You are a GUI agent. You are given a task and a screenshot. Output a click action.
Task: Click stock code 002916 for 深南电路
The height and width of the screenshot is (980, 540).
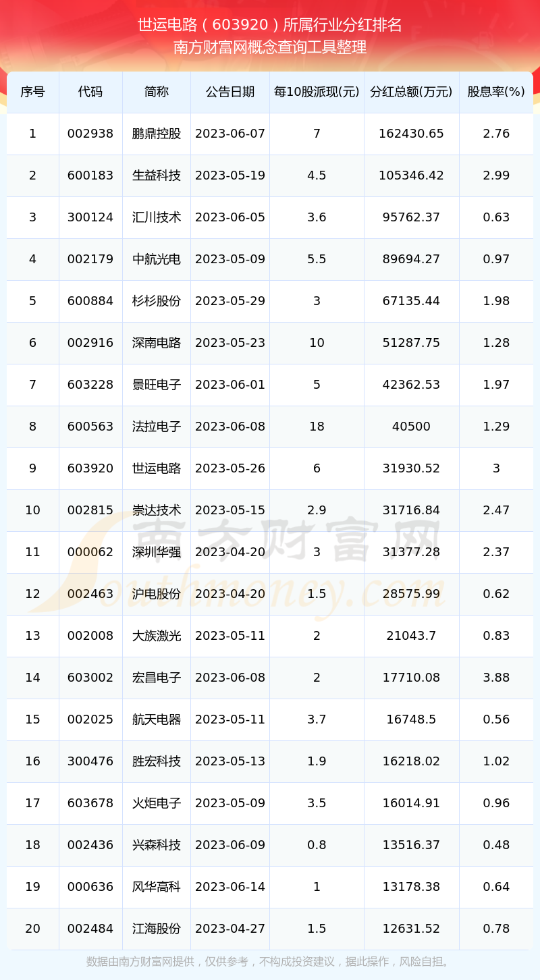pos(90,343)
